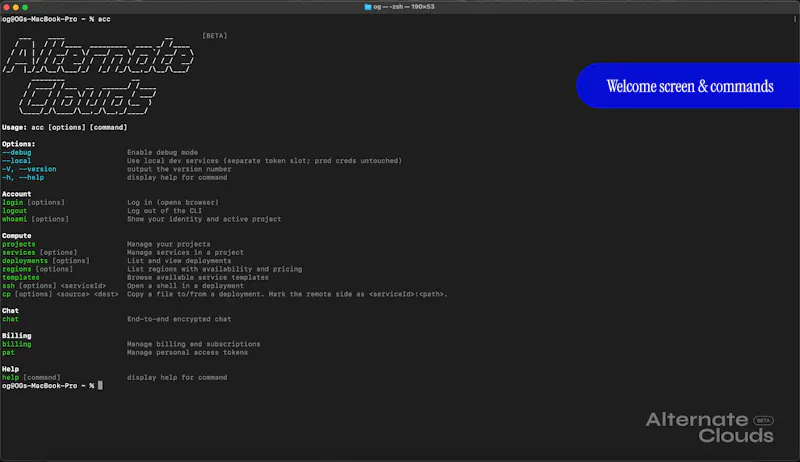Image resolution: width=800 pixels, height=462 pixels.
Task: Click the 'whoami' command
Action: (14, 219)
